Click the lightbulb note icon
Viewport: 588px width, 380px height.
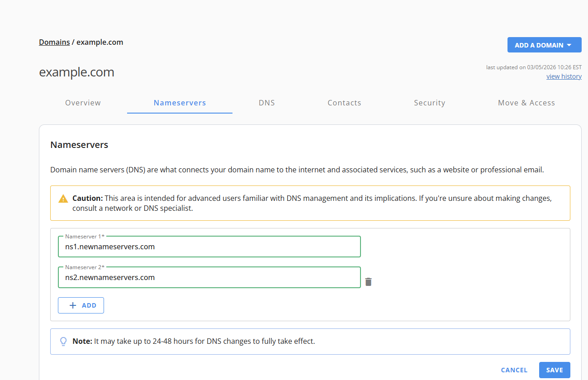click(x=63, y=342)
